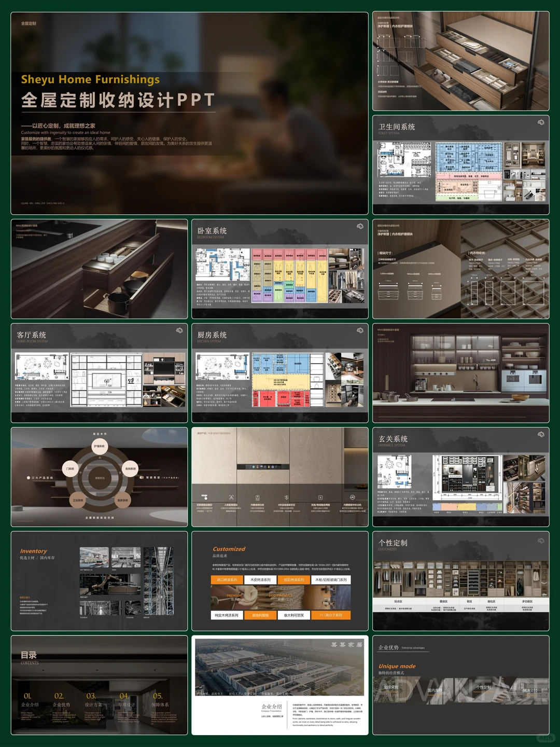Click the return arrow icon on 卫生间系统 slide

coord(541,122)
